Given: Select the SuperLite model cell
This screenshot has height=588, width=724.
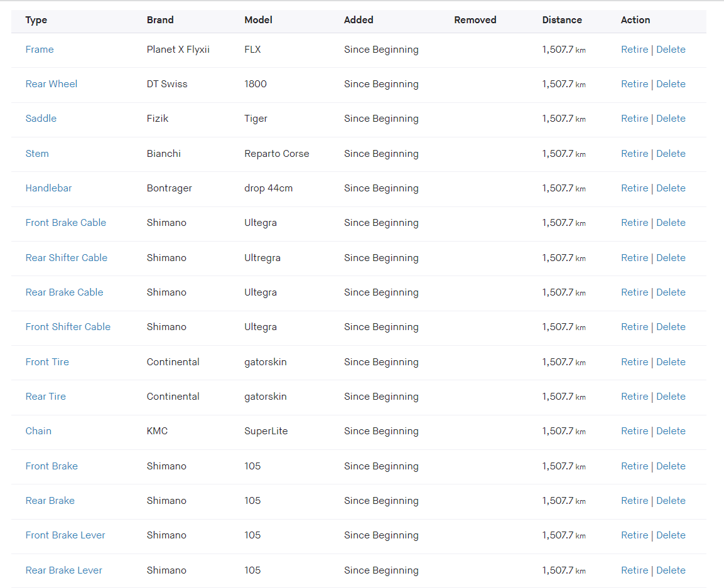Looking at the screenshot, I should (266, 431).
